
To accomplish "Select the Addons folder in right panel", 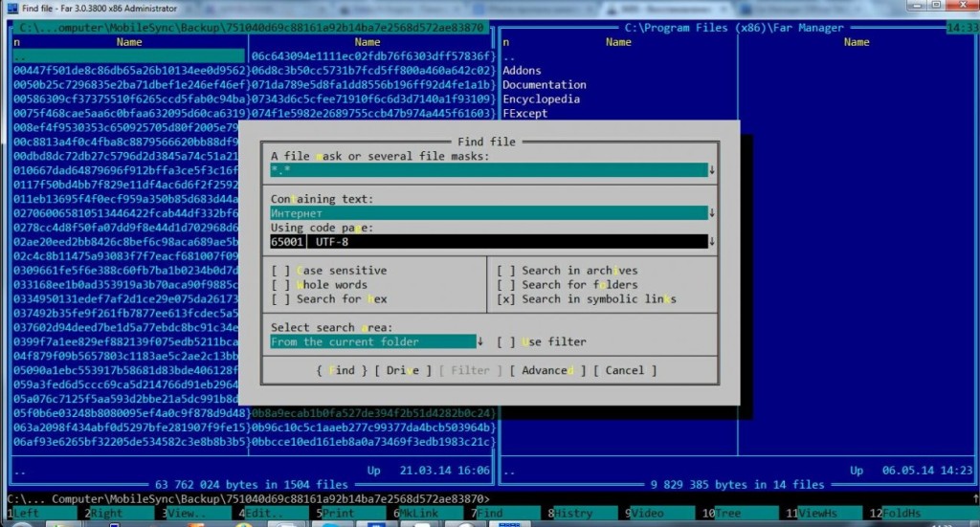I will pos(523,71).
